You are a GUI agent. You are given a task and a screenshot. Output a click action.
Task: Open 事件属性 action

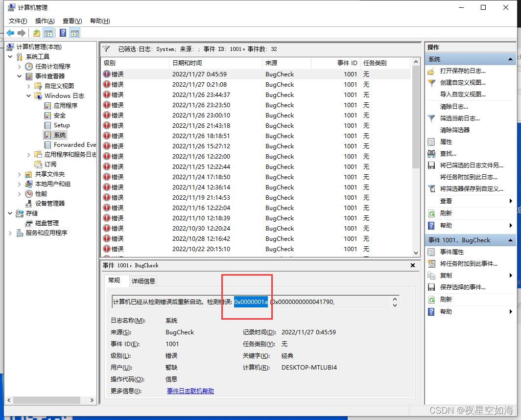click(x=452, y=252)
